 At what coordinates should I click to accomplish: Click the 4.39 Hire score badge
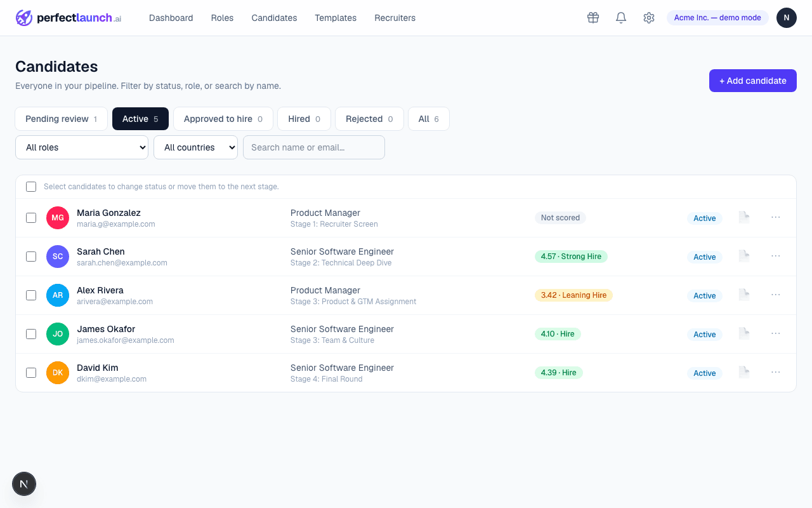pos(559,373)
